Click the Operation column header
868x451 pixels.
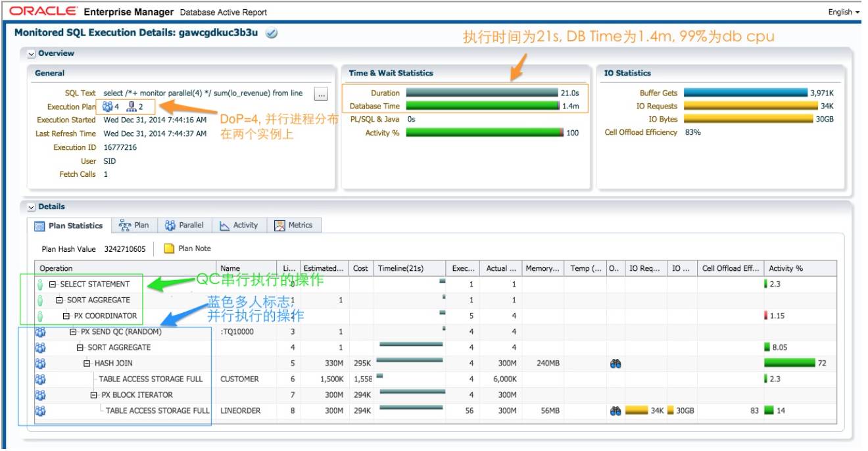coord(125,269)
